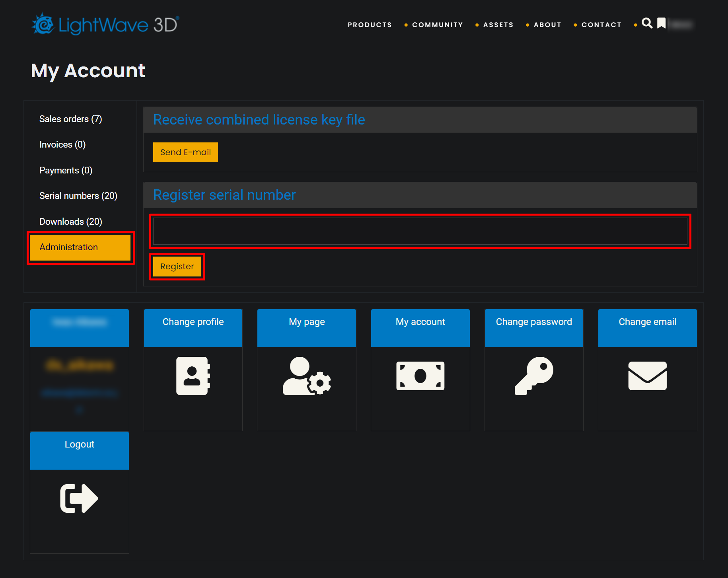Open the Community menu
Screen dimensions: 728x578
point(438,25)
